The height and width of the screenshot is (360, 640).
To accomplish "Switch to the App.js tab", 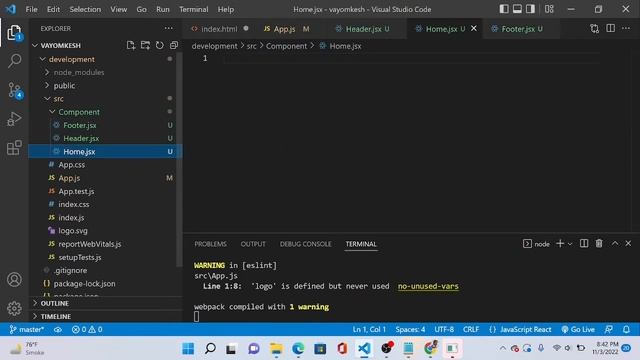I will coord(284,29).
